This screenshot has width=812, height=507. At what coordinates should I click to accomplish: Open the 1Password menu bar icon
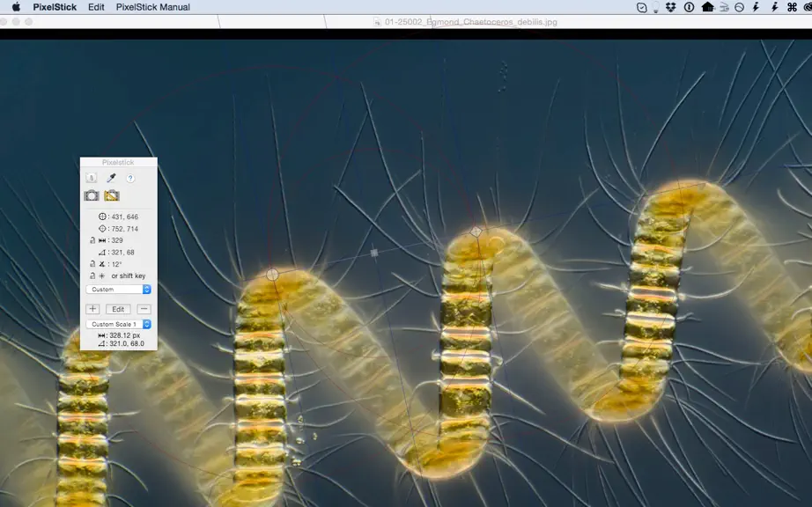coord(689,7)
